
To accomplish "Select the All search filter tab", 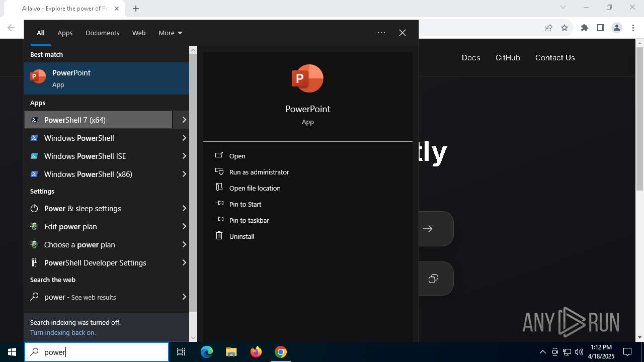I will point(41,33).
